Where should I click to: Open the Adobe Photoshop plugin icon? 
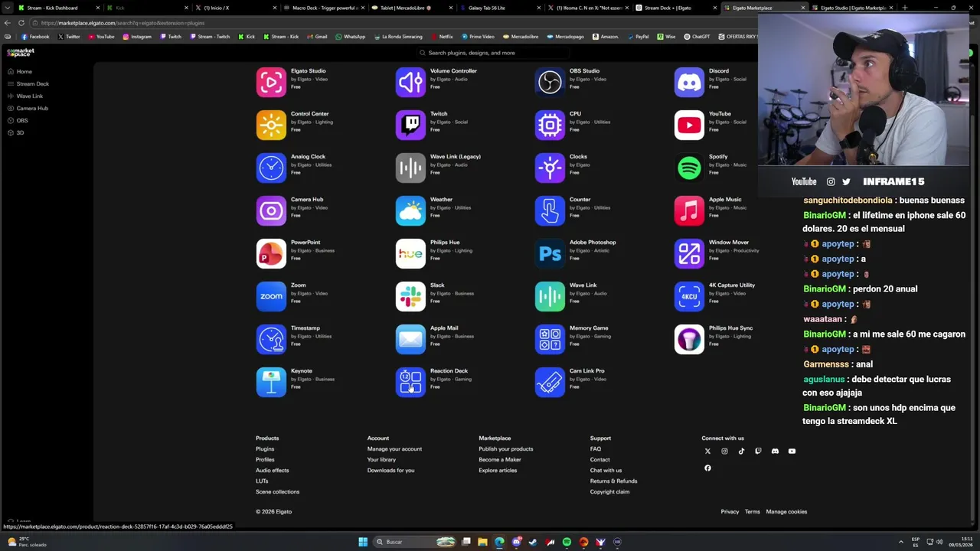[550, 253]
